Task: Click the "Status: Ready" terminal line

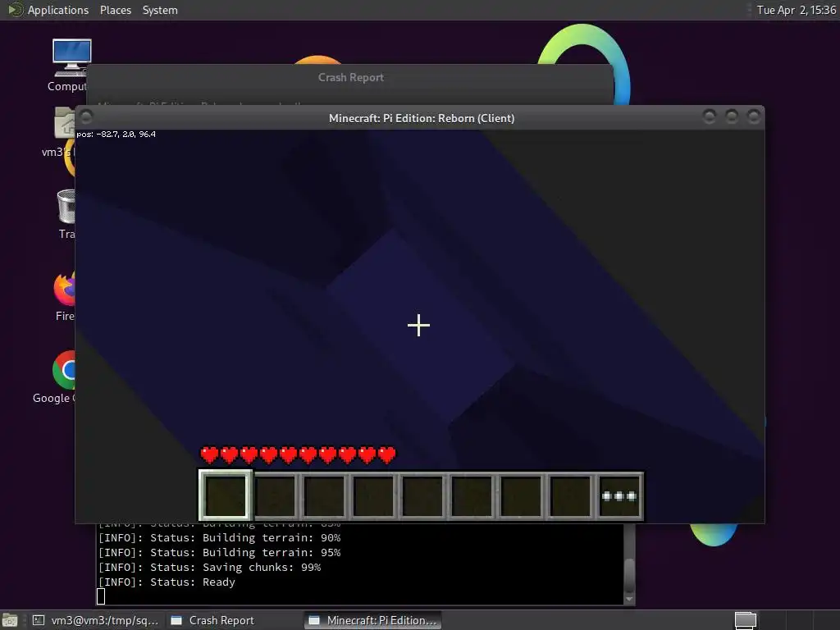Action: pos(167,582)
